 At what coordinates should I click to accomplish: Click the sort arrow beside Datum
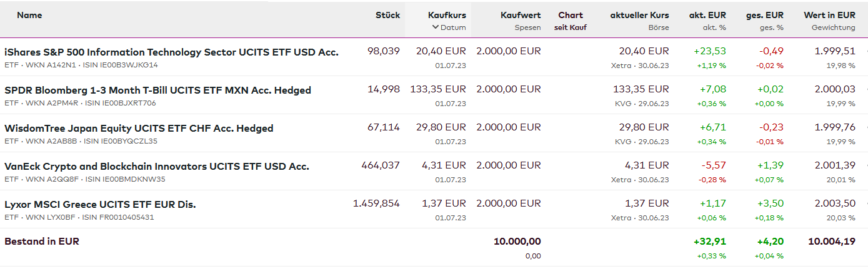click(436, 27)
